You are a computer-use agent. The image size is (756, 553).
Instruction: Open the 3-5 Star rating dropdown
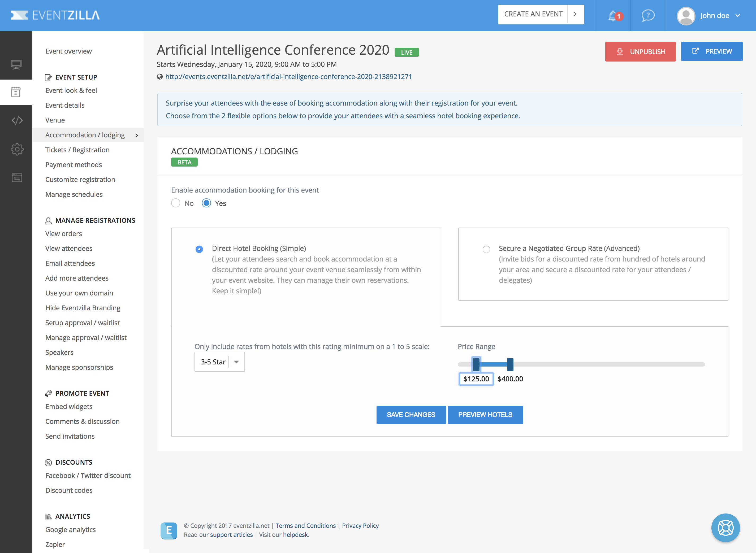pyautogui.click(x=220, y=362)
